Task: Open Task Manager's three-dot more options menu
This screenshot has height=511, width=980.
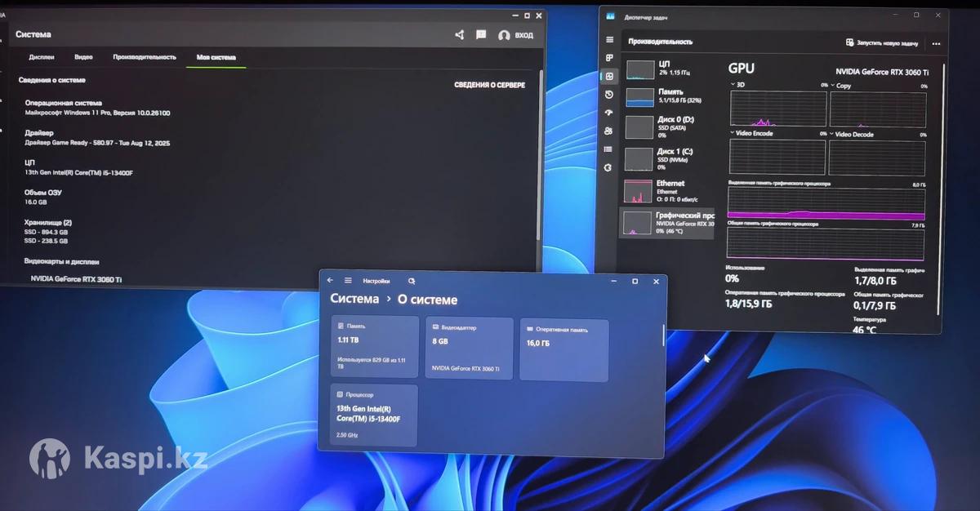Action: pos(936,43)
